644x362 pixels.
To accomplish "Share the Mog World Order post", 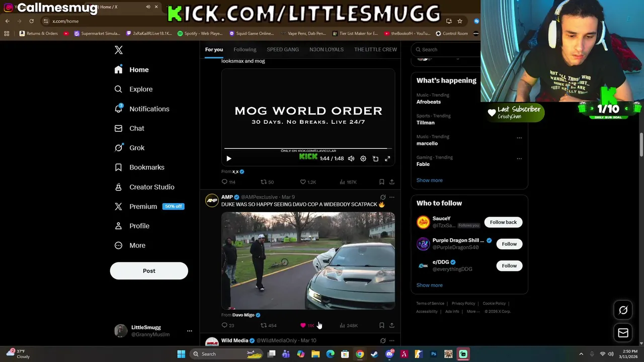I will point(391,182).
